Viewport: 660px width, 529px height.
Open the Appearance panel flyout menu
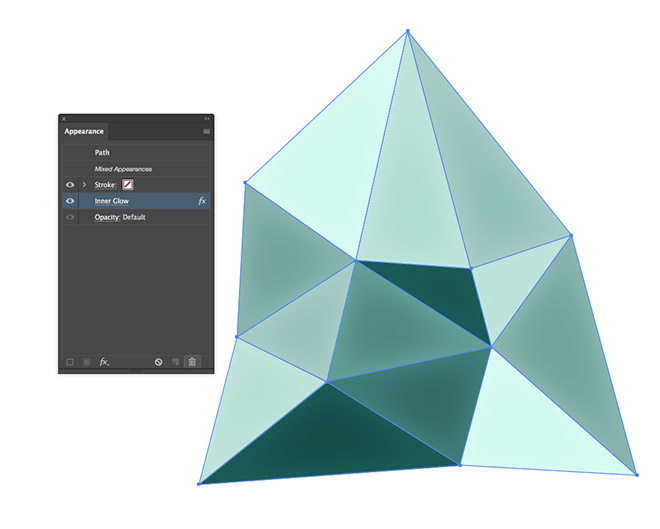coord(206,132)
